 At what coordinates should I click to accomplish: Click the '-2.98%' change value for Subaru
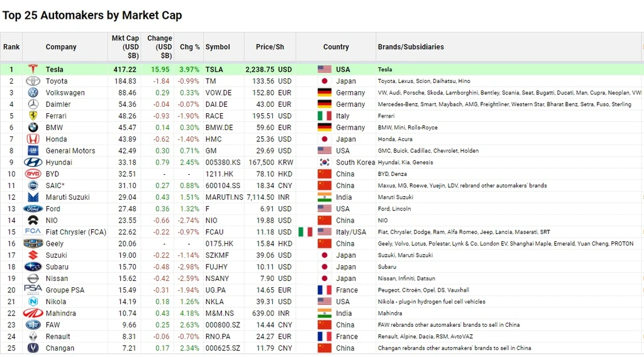[189, 266]
